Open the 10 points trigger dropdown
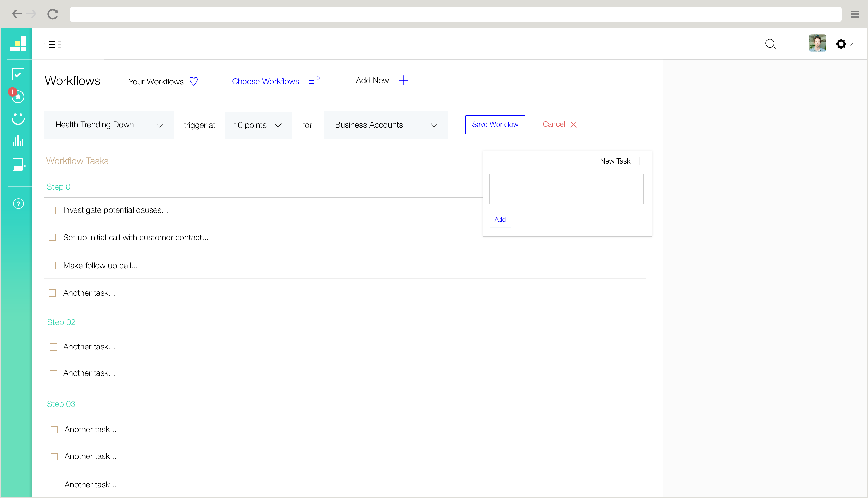Viewport: 868px width, 498px height. (x=258, y=125)
